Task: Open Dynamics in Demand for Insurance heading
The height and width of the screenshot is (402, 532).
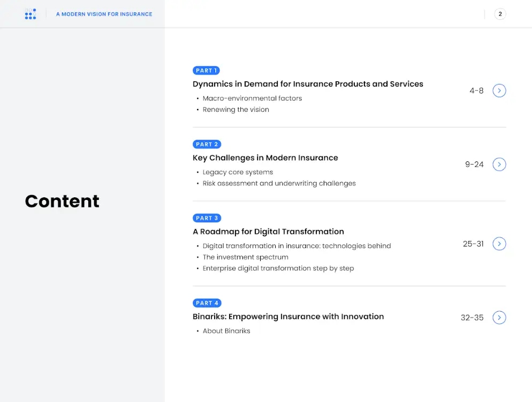Action: [x=308, y=84]
